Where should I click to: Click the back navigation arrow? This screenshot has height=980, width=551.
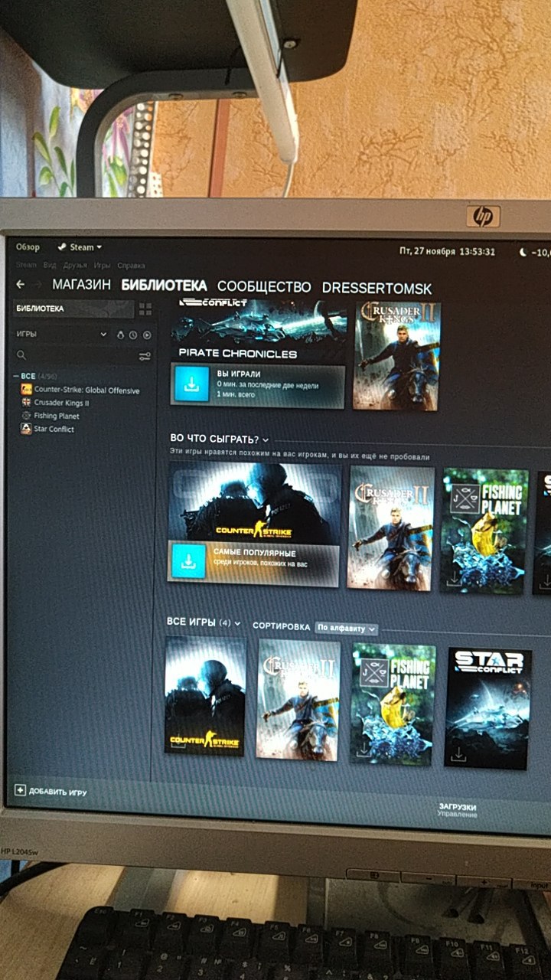point(21,284)
